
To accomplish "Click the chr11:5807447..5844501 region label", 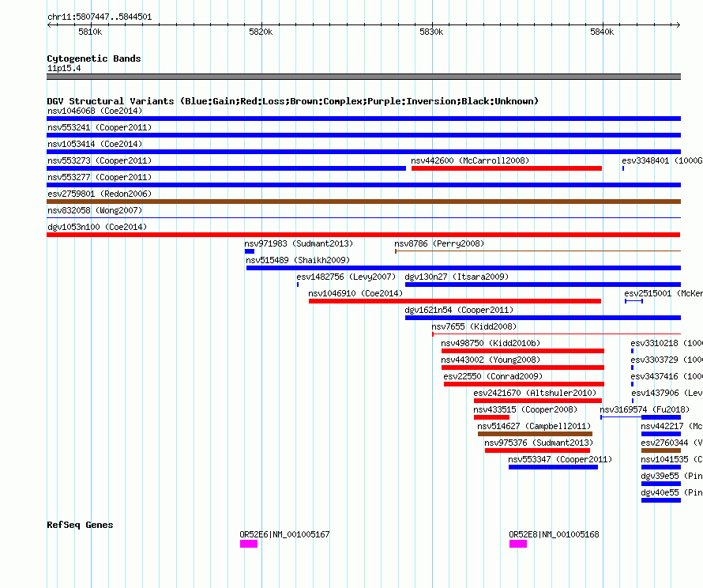I will pyautogui.click(x=100, y=17).
